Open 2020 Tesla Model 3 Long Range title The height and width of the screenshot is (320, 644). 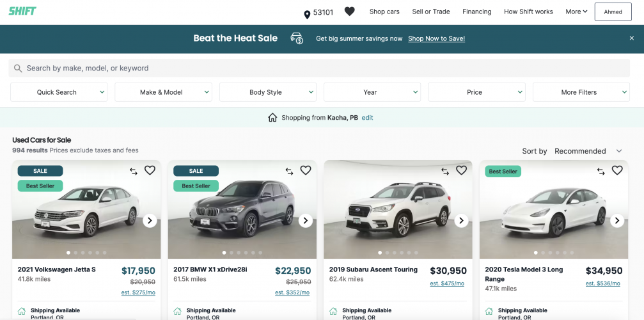click(524, 274)
